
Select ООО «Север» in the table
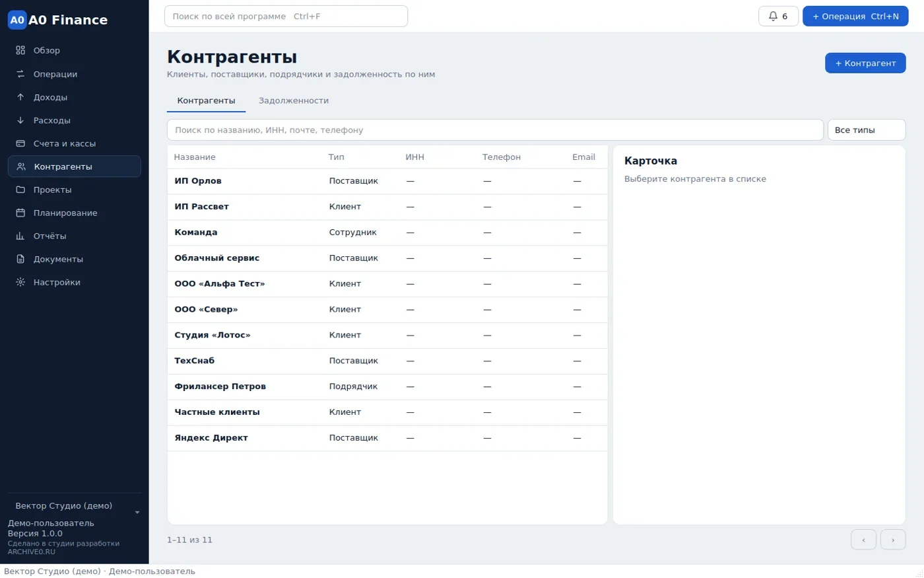[x=387, y=310]
